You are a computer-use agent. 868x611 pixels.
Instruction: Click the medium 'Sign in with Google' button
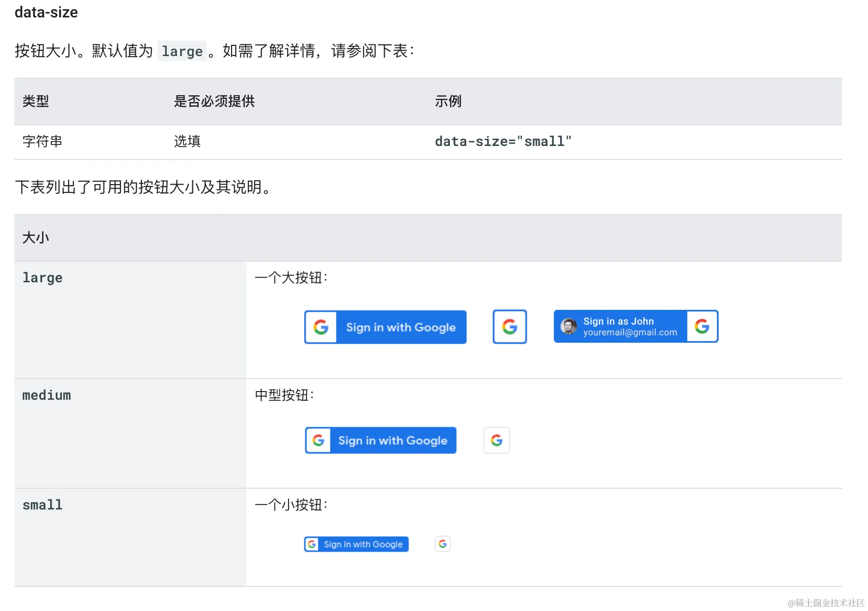(380, 440)
